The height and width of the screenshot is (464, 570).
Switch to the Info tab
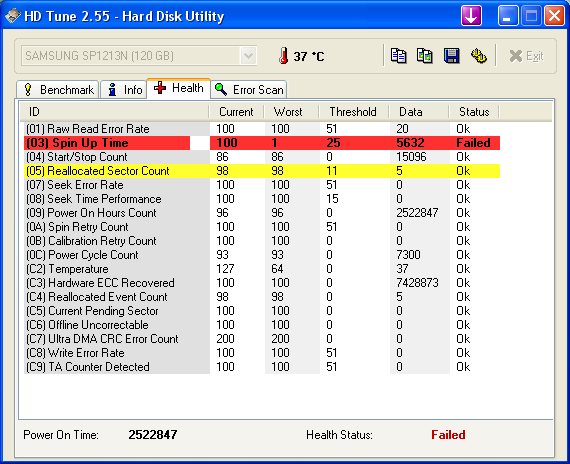pos(124,89)
